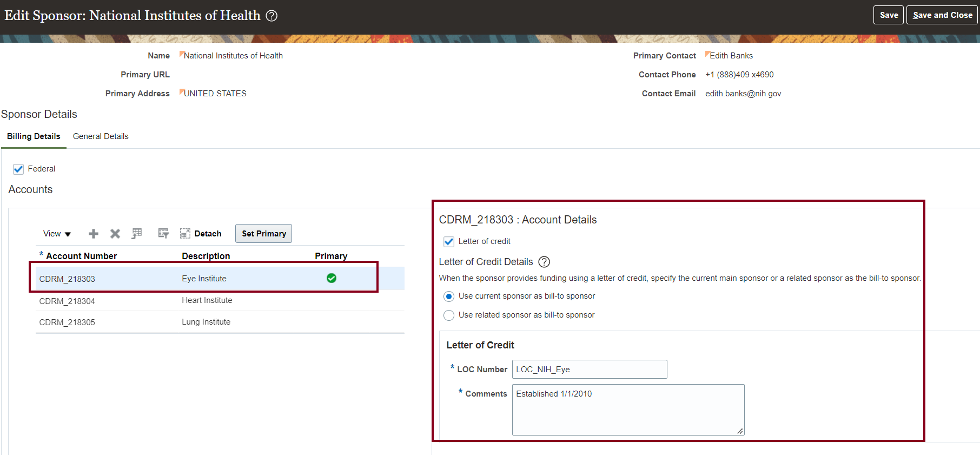Delete selected account with the X icon

[115, 234]
